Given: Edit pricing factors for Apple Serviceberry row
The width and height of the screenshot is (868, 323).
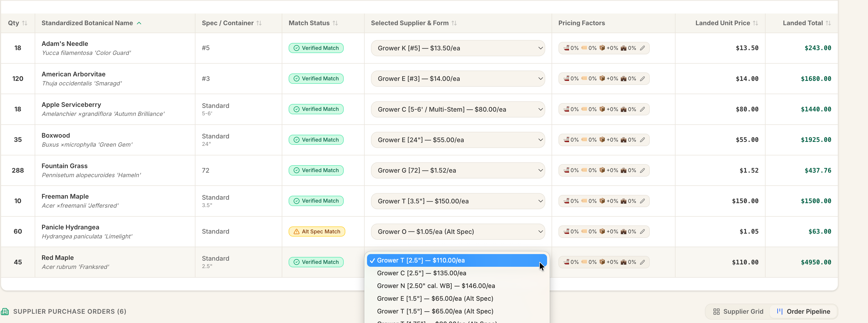Looking at the screenshot, I should point(642,109).
